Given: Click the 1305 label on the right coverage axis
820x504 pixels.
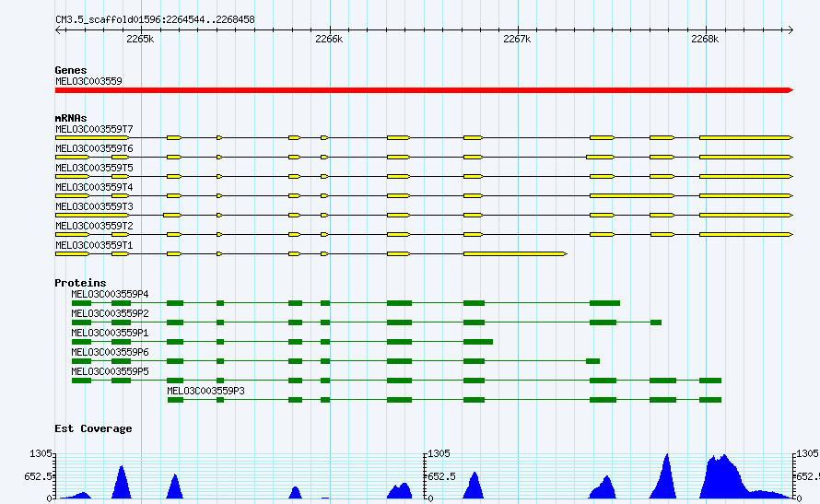Looking at the screenshot, I should point(809,453).
